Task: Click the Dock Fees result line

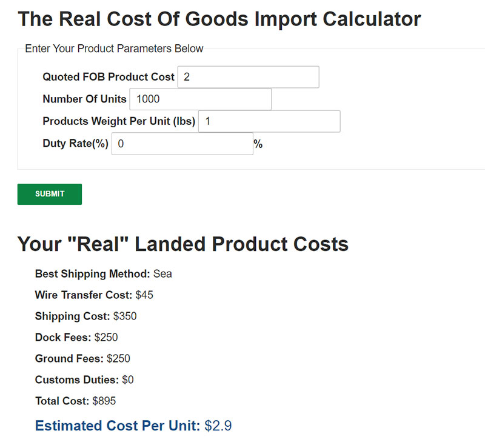Action: (x=76, y=338)
